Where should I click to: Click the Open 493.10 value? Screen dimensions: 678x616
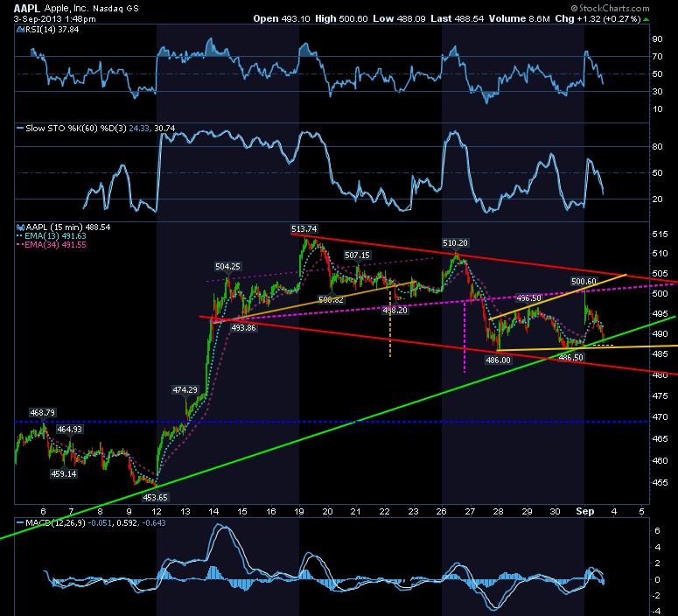click(282, 18)
